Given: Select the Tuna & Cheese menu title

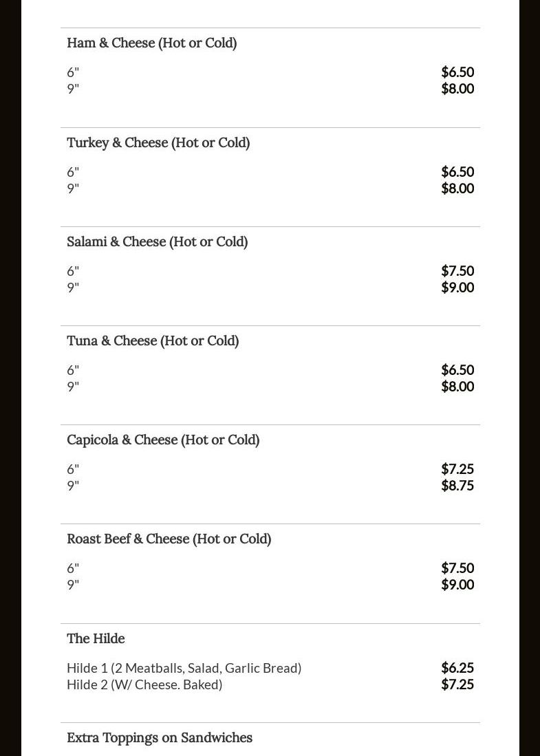Looking at the screenshot, I should click(x=153, y=341).
